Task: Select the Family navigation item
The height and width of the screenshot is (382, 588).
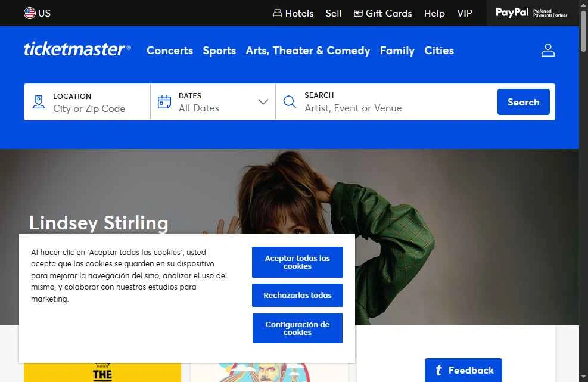Action: [397, 51]
